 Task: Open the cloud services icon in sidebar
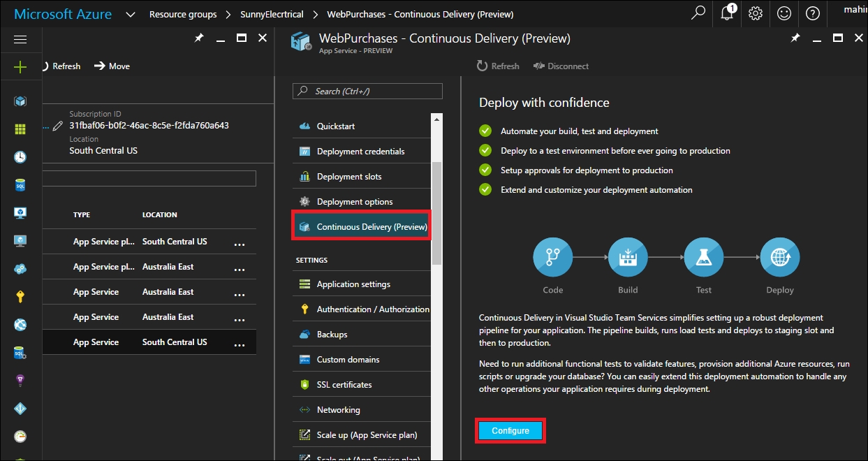tap(20, 269)
